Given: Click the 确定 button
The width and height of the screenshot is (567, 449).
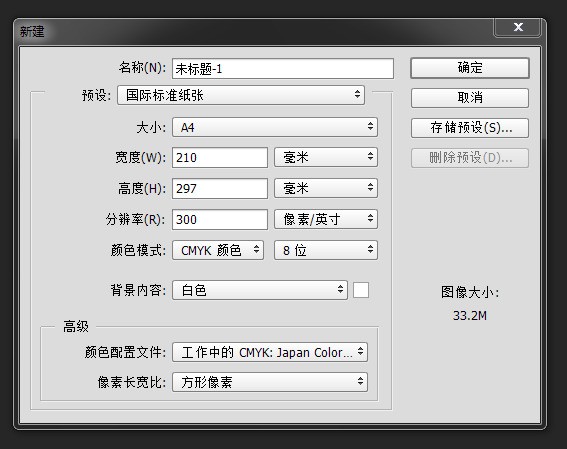Looking at the screenshot, I should point(470,68).
